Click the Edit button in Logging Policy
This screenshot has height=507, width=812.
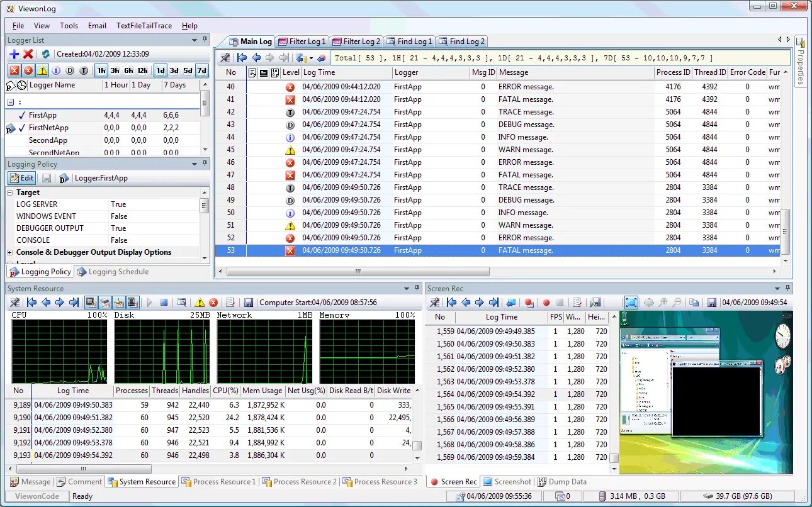pyautogui.click(x=21, y=178)
